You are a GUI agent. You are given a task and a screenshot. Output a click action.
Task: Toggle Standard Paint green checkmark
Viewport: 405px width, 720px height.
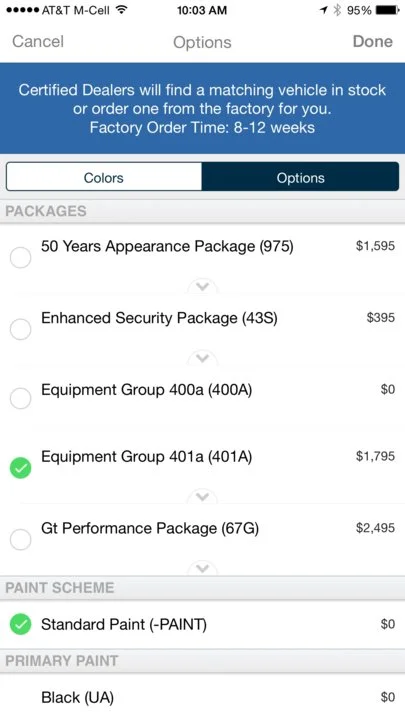(x=20, y=624)
